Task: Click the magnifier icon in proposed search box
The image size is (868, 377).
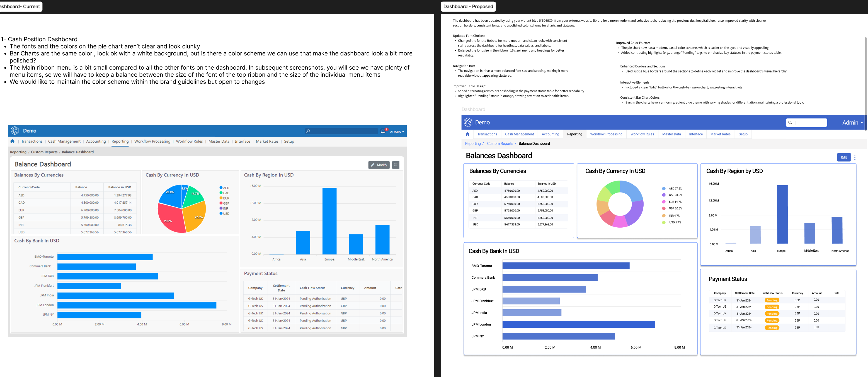Action: 791,122
